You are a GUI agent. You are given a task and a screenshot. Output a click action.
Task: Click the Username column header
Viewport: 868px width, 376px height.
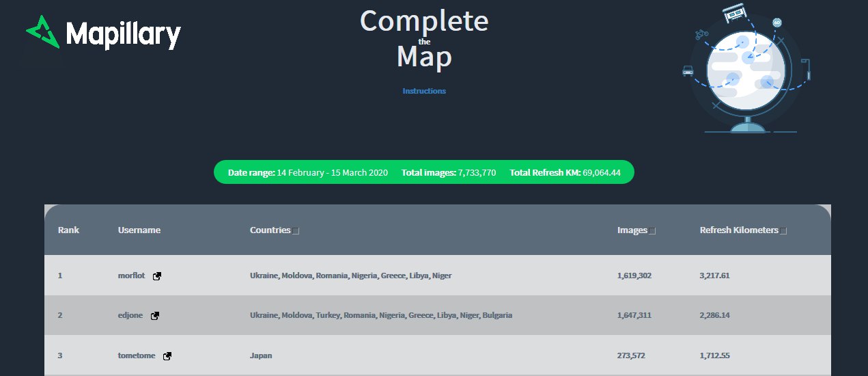(x=139, y=230)
